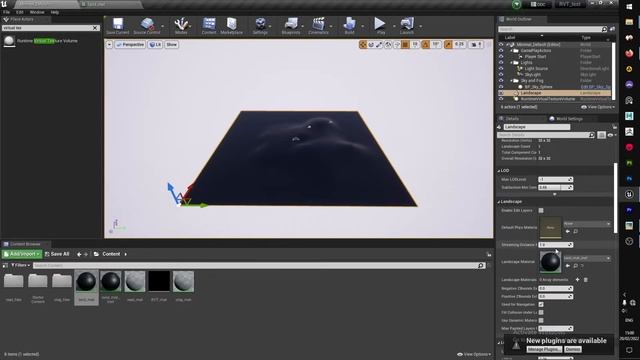Open the Settings toolbar icon

[x=260, y=26]
